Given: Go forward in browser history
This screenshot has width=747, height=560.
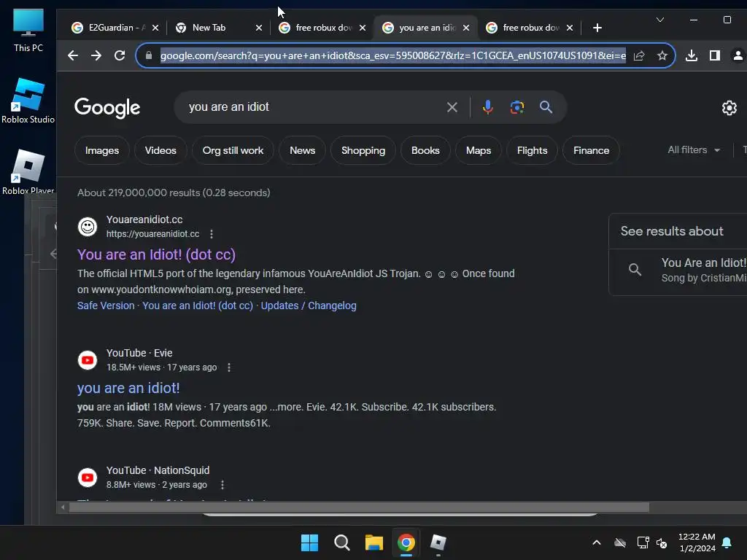Looking at the screenshot, I should click(x=96, y=55).
